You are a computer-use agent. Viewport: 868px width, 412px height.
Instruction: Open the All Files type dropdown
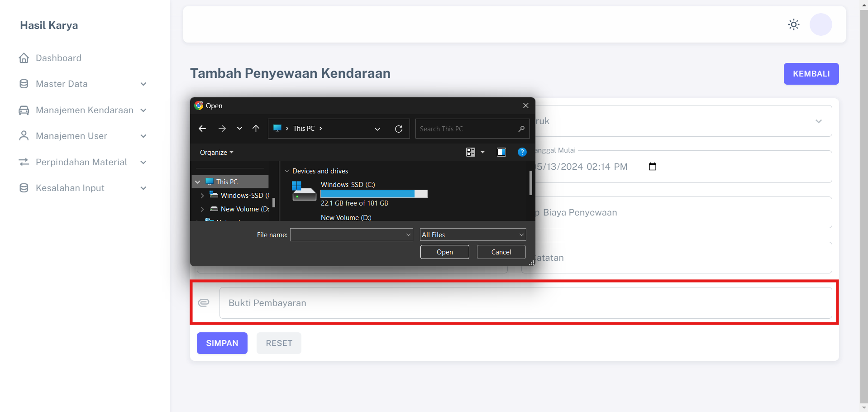(472, 235)
